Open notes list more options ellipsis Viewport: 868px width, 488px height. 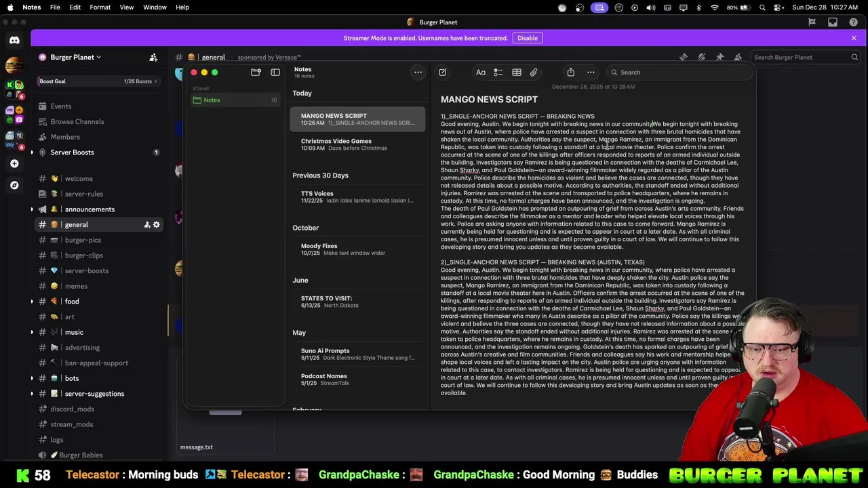pyautogui.click(x=418, y=73)
